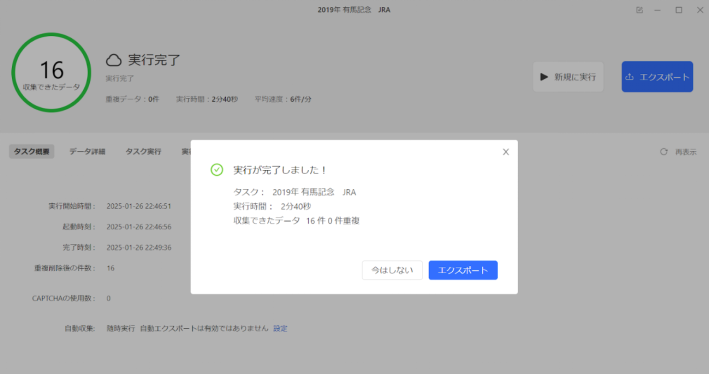The image size is (709, 374).
Task: Click the 起動時刻 value 2025-01-26 22:46:56
Action: [139, 227]
